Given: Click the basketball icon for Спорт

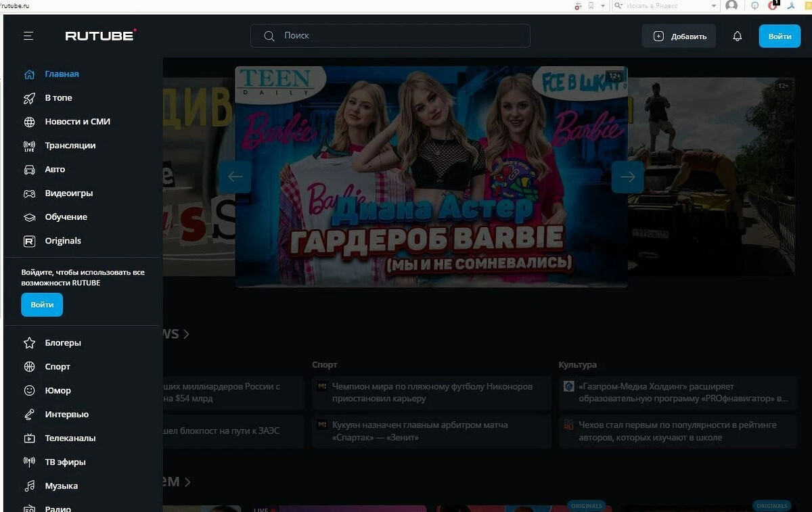Looking at the screenshot, I should point(29,367).
